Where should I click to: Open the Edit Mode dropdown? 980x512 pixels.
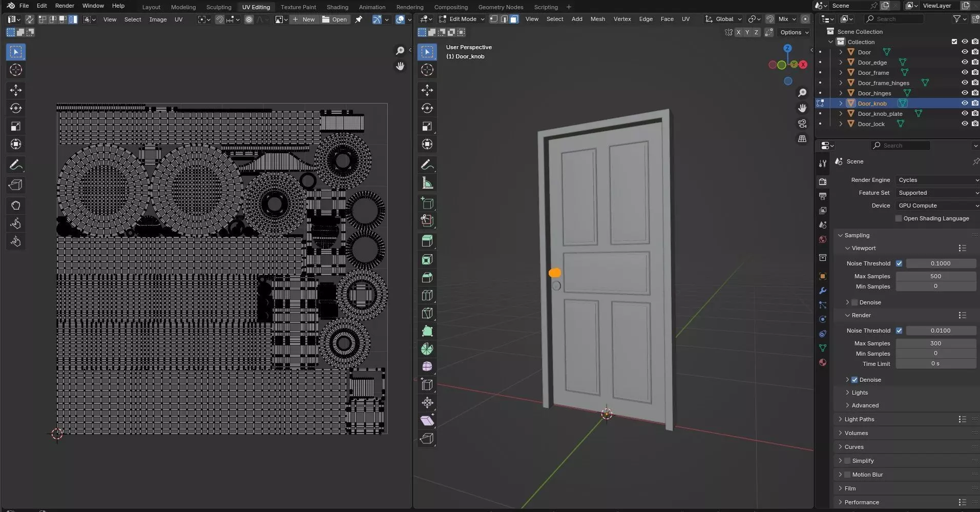click(x=461, y=19)
